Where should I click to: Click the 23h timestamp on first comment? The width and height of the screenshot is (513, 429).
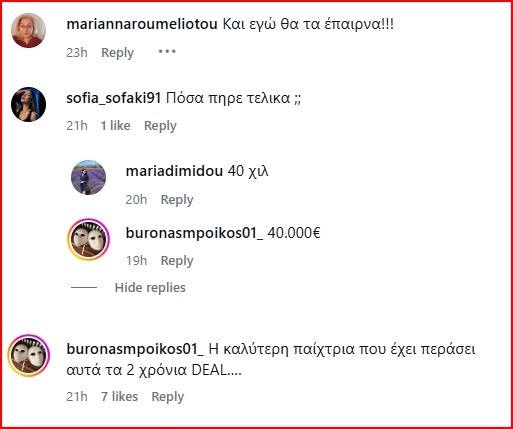[77, 53]
